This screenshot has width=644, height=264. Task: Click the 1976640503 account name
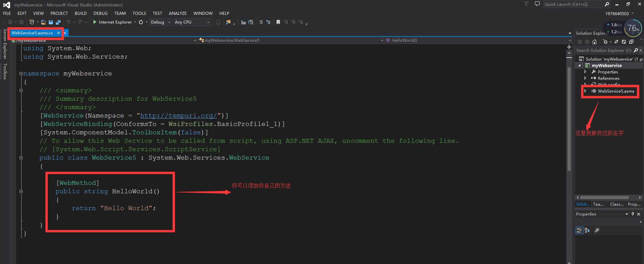[x=617, y=13]
